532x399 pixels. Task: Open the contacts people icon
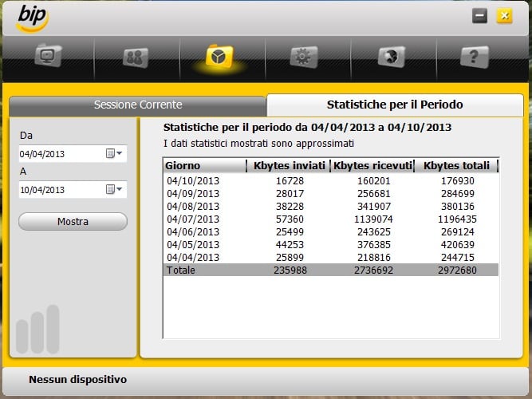point(134,57)
